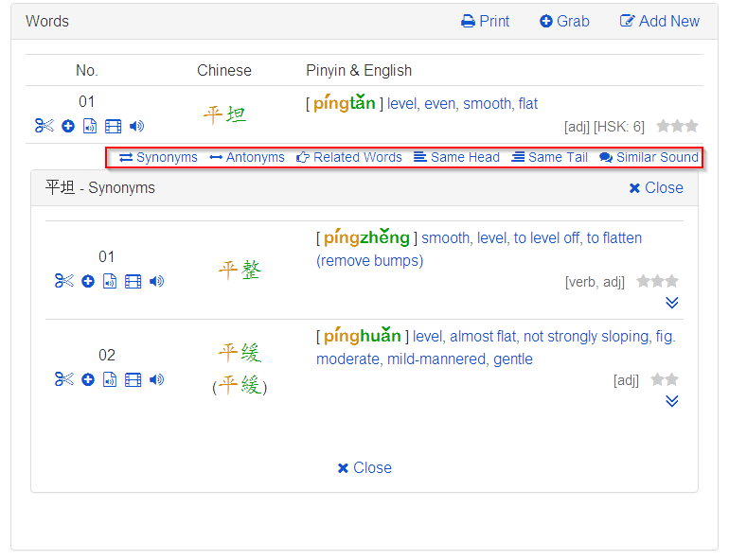
Task: Switch to the Antonyms list
Action: pos(247,157)
